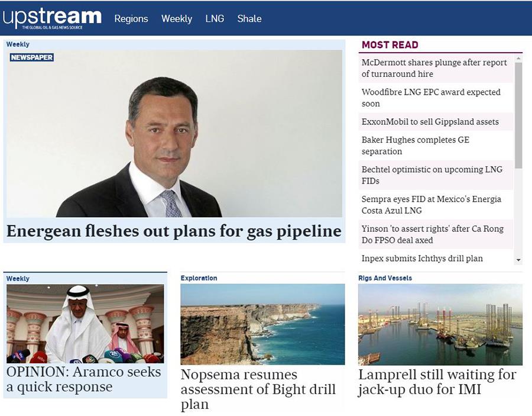Open Inpex submits Ichthys drill plan

pos(422,259)
